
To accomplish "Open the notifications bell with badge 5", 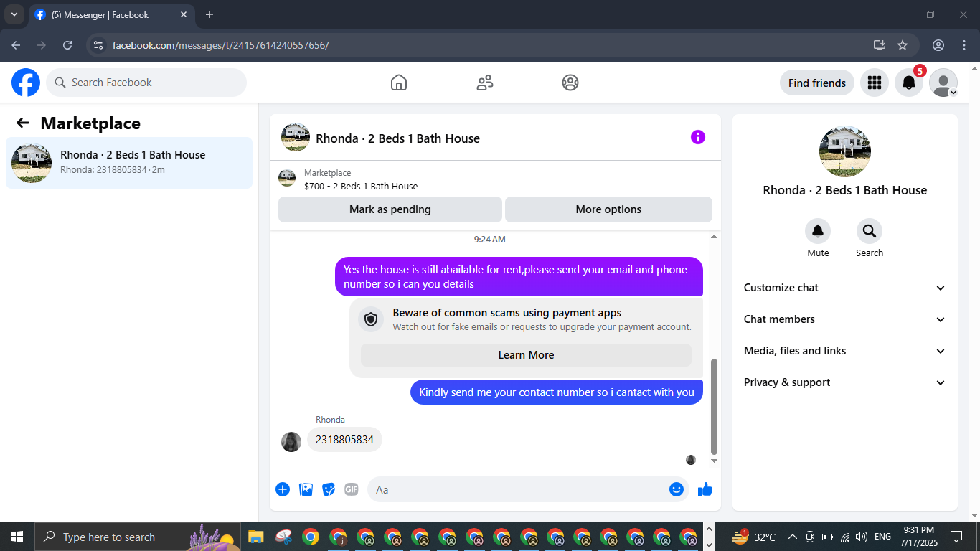I will point(909,83).
